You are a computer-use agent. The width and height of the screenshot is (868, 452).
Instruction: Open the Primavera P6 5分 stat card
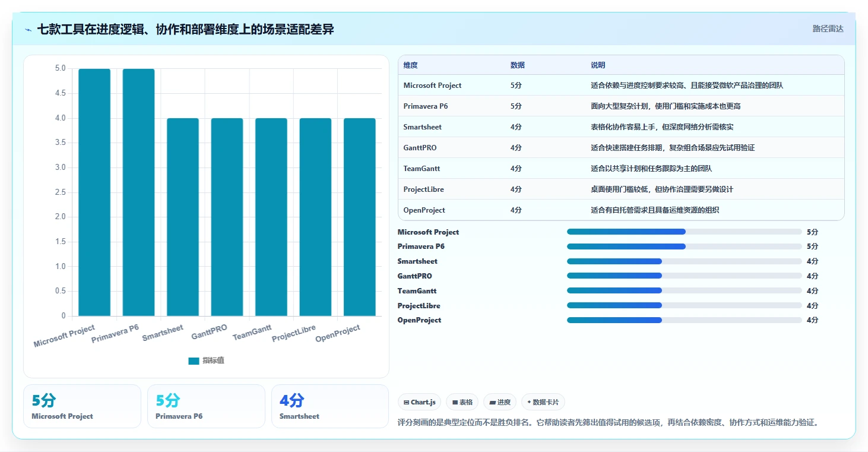(x=206, y=406)
